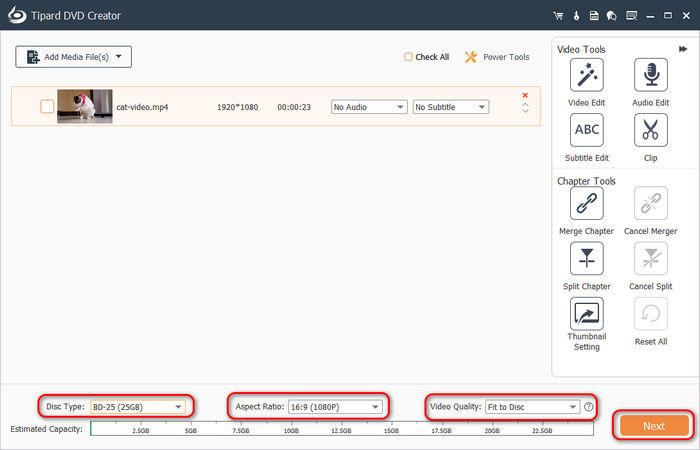700x450 pixels.
Task: Maximize the Tipard DVD Creator window
Action: pyautogui.click(x=668, y=16)
